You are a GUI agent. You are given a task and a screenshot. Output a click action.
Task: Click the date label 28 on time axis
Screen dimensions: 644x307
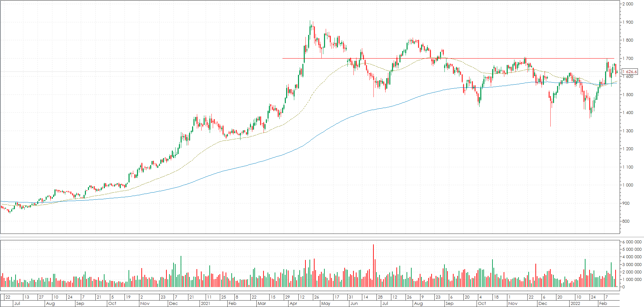pos(380,297)
